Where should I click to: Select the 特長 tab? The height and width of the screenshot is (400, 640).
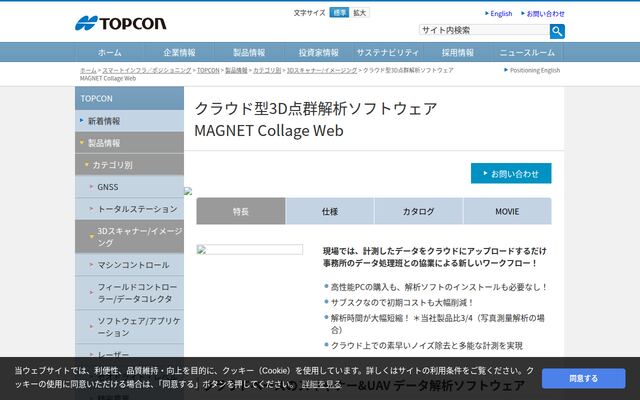[x=241, y=211]
